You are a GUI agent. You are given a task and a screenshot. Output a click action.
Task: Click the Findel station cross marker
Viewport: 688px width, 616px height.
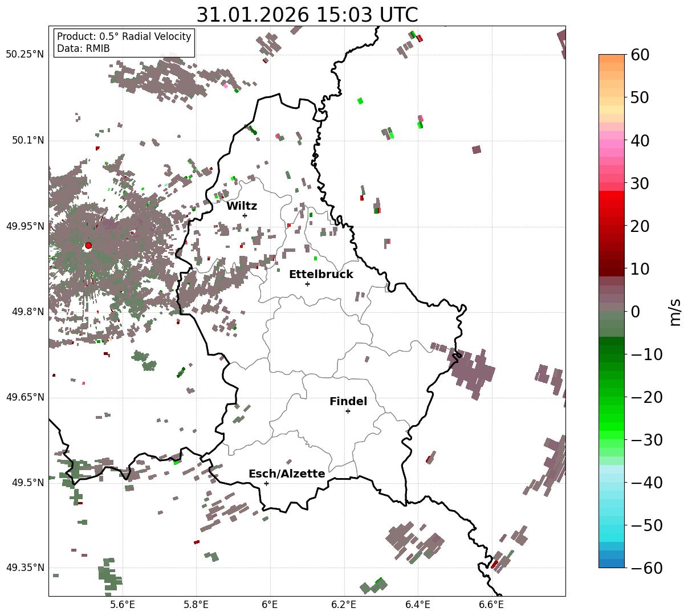348,411
